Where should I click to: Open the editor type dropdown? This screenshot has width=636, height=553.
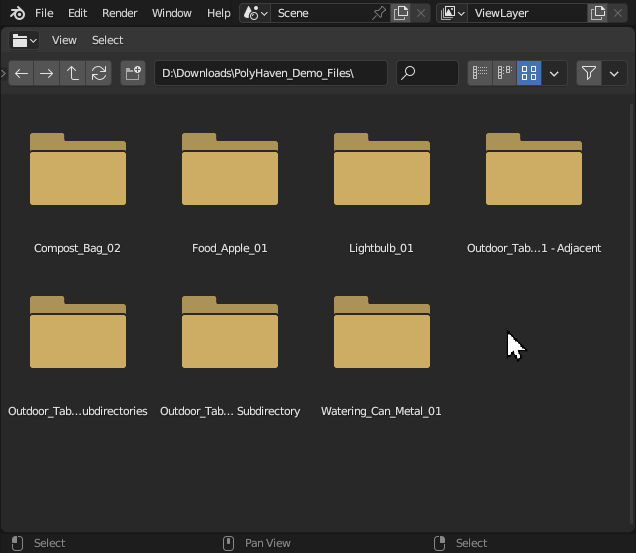coord(24,40)
